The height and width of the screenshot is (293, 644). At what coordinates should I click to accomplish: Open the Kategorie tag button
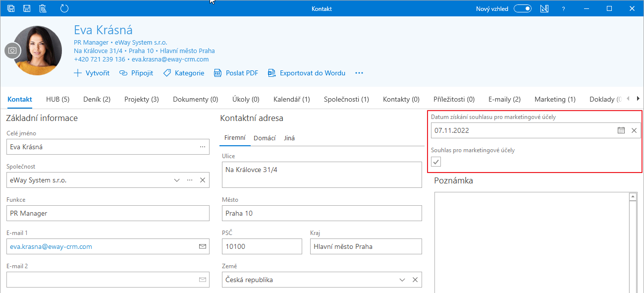pyautogui.click(x=183, y=73)
